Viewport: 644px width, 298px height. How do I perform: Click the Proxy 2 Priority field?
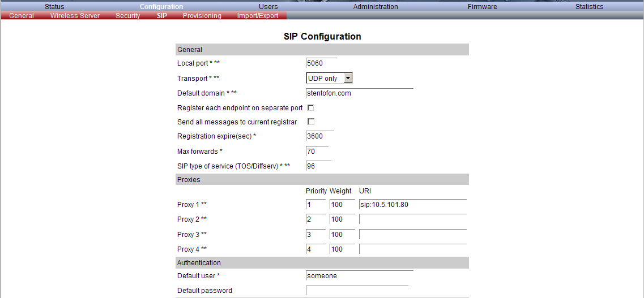click(x=315, y=219)
